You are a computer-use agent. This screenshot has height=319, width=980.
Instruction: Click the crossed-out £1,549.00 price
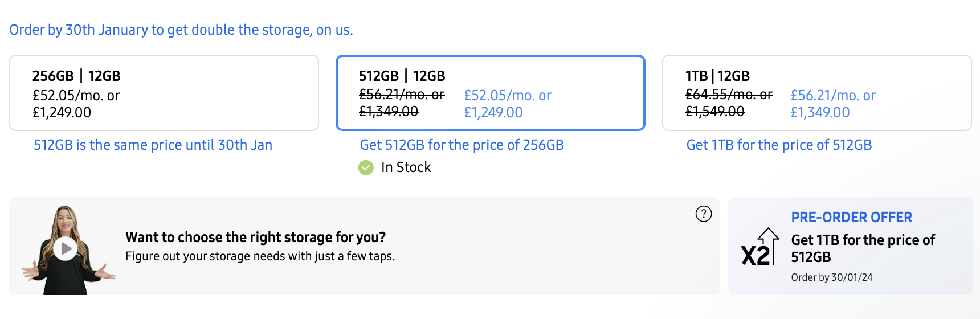pyautogui.click(x=714, y=112)
